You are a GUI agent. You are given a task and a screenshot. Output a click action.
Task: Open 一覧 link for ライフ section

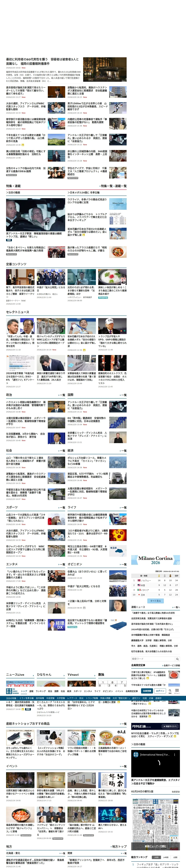[x=123, y=507]
